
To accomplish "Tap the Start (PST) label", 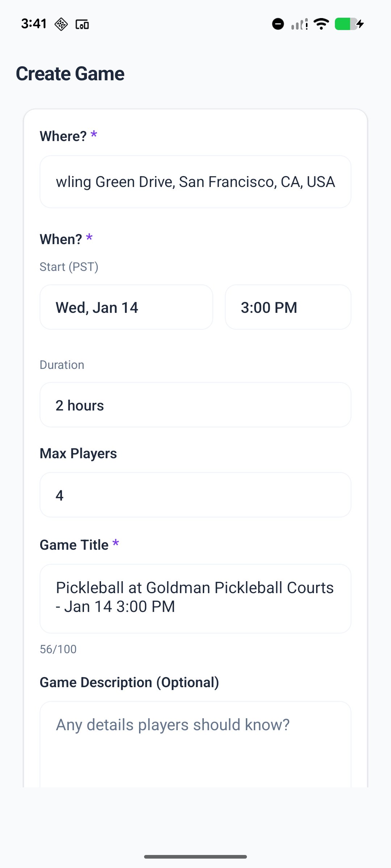I will click(69, 267).
